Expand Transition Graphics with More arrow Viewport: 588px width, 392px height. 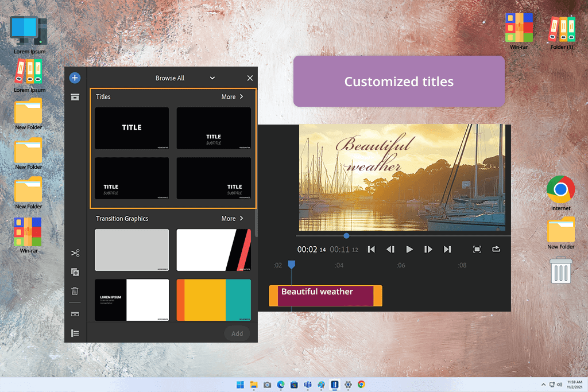click(232, 219)
